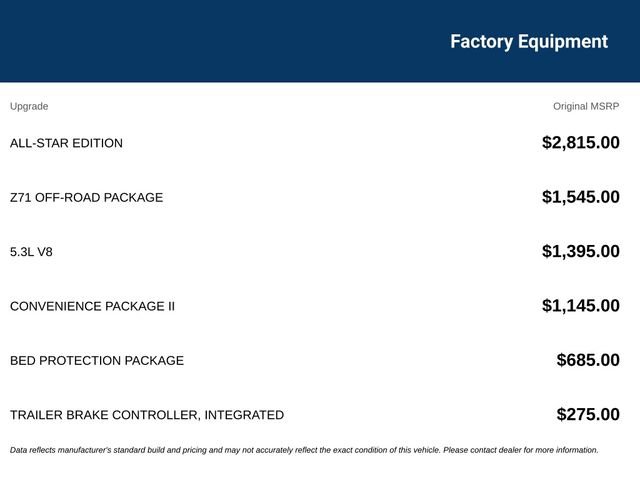This screenshot has height=480, width=640.
Task: Click the dark blue header banner
Action: [x=320, y=41]
